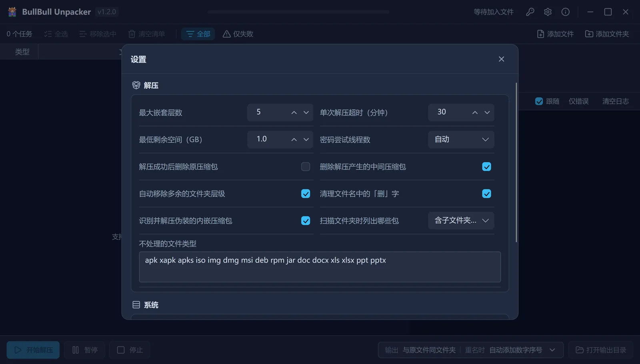Click 添加文件夹 add folder button

coord(607,34)
